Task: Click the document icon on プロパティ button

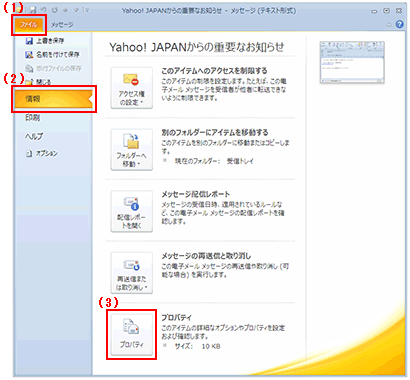Action: (131, 326)
